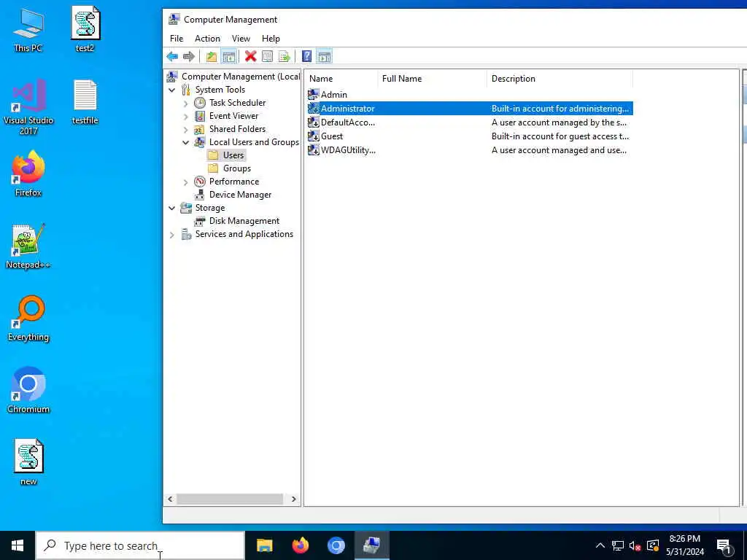Expand the Performance node
Image resolution: width=747 pixels, height=560 pixels.
186,182
